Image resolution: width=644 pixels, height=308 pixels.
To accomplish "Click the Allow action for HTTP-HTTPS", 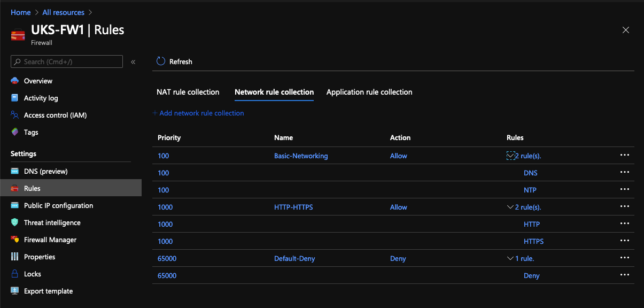I will click(399, 207).
